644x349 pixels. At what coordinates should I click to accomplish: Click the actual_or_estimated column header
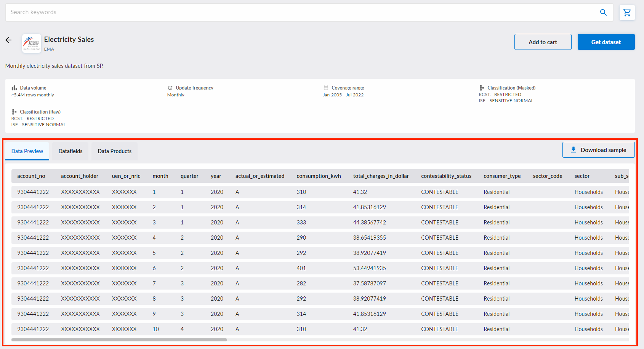click(x=260, y=176)
